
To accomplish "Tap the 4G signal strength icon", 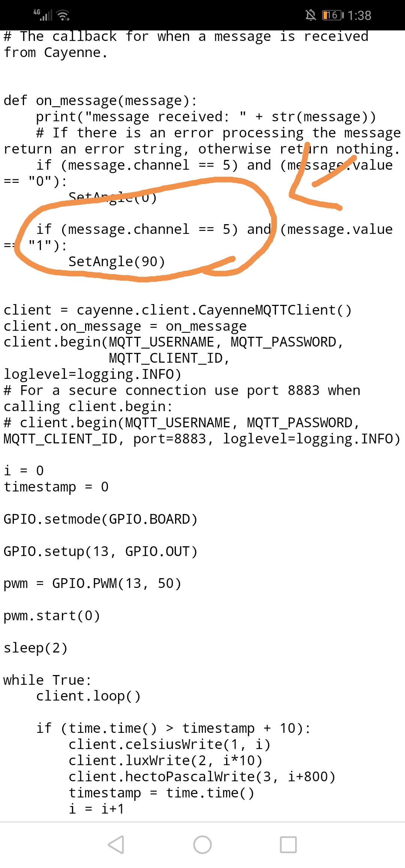I will [43, 15].
